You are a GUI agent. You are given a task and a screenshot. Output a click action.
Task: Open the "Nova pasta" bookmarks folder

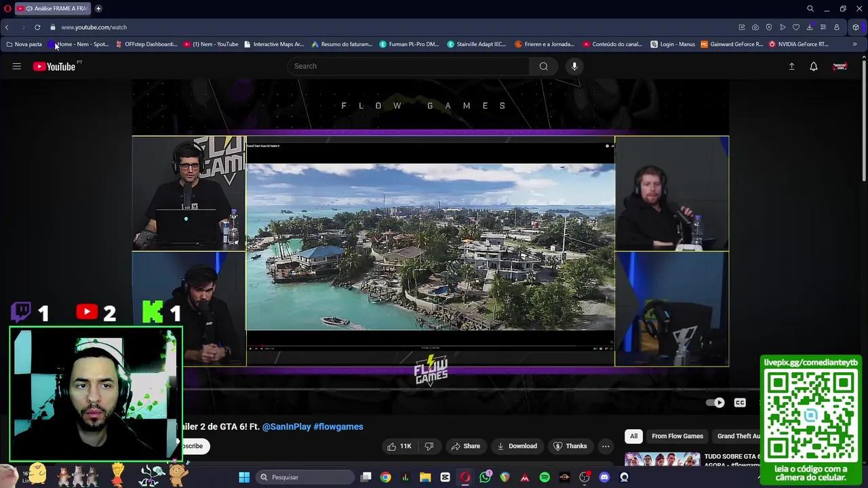(24, 44)
